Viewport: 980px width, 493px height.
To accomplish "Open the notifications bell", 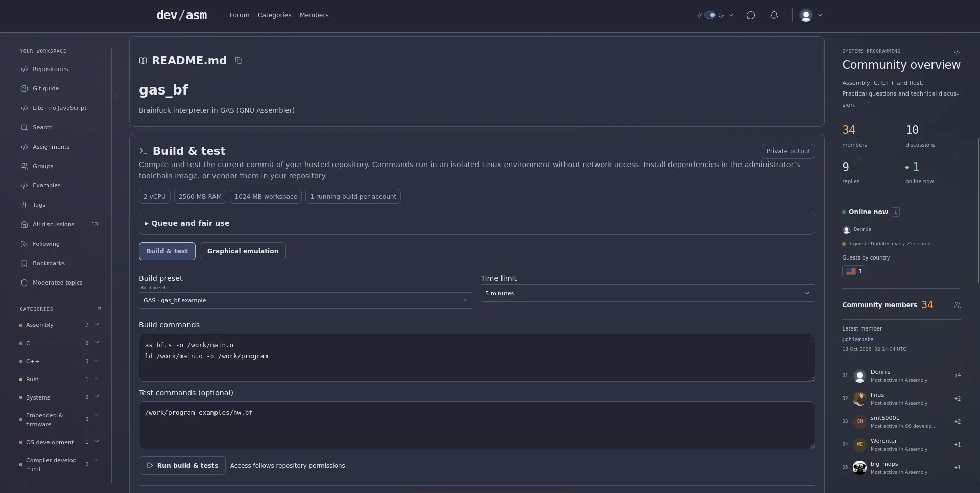I will pos(774,15).
